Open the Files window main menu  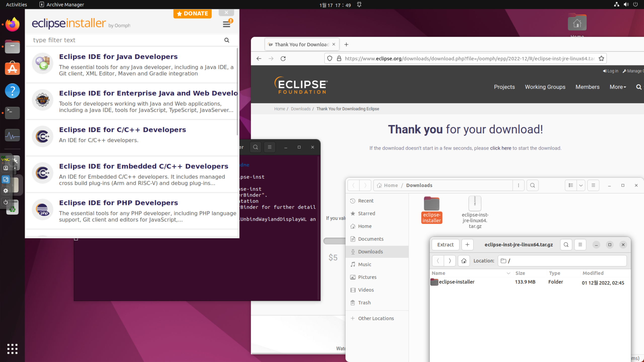pyautogui.click(x=593, y=186)
